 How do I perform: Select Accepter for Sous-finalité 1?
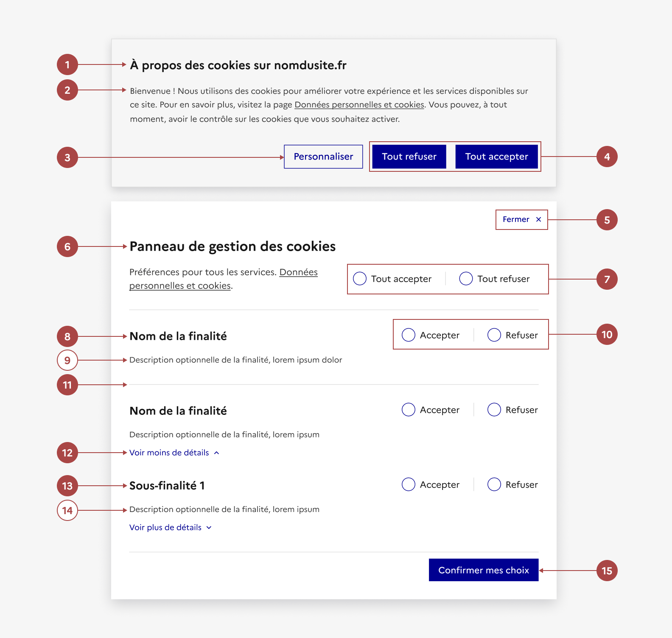(409, 484)
